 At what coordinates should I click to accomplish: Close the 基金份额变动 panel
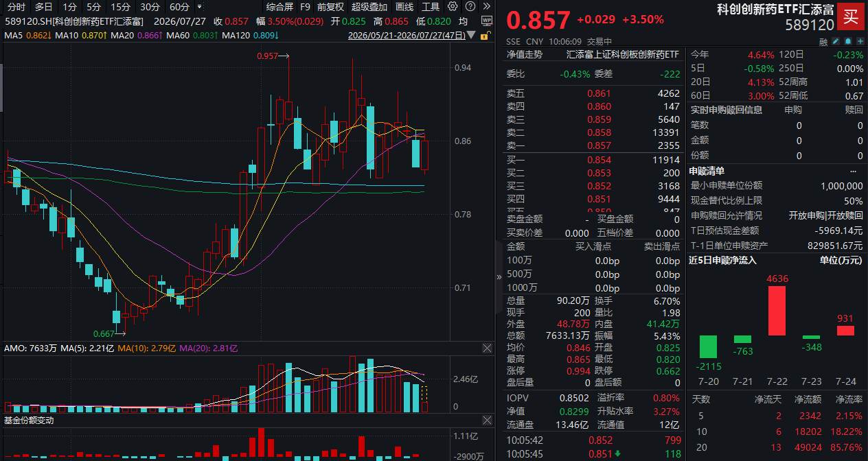(x=487, y=420)
